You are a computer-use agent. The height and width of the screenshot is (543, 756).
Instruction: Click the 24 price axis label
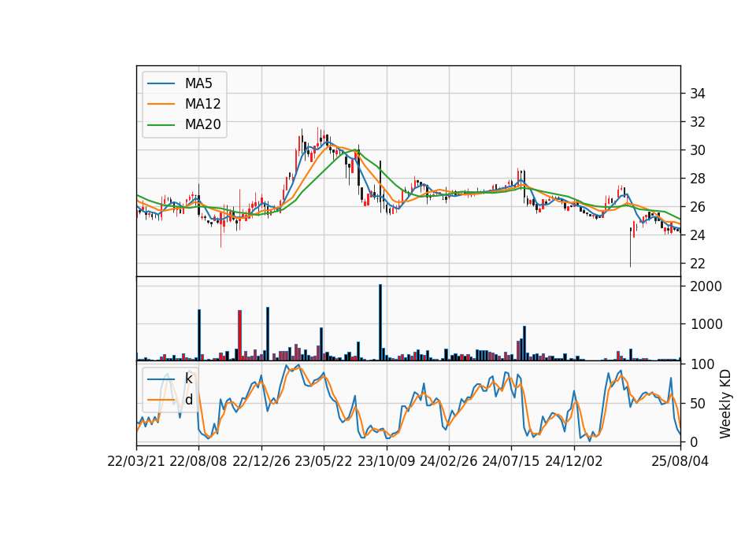click(697, 235)
